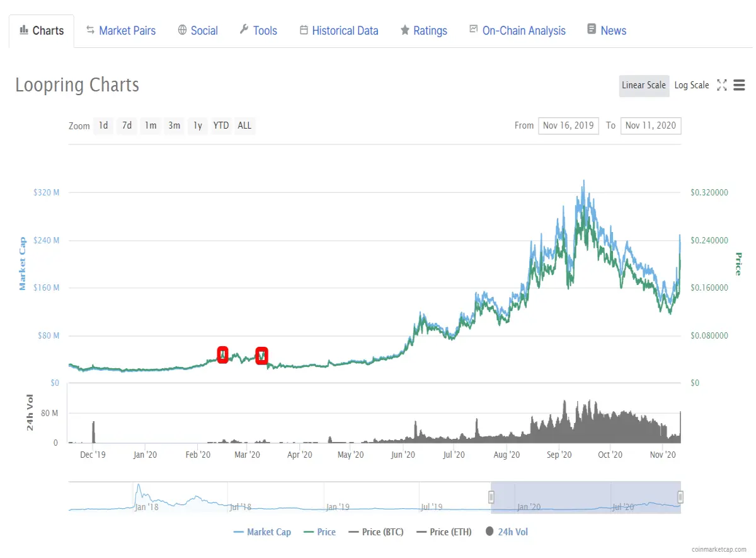The height and width of the screenshot is (558, 756).
Task: Set zoom range to 1m
Action: click(150, 125)
